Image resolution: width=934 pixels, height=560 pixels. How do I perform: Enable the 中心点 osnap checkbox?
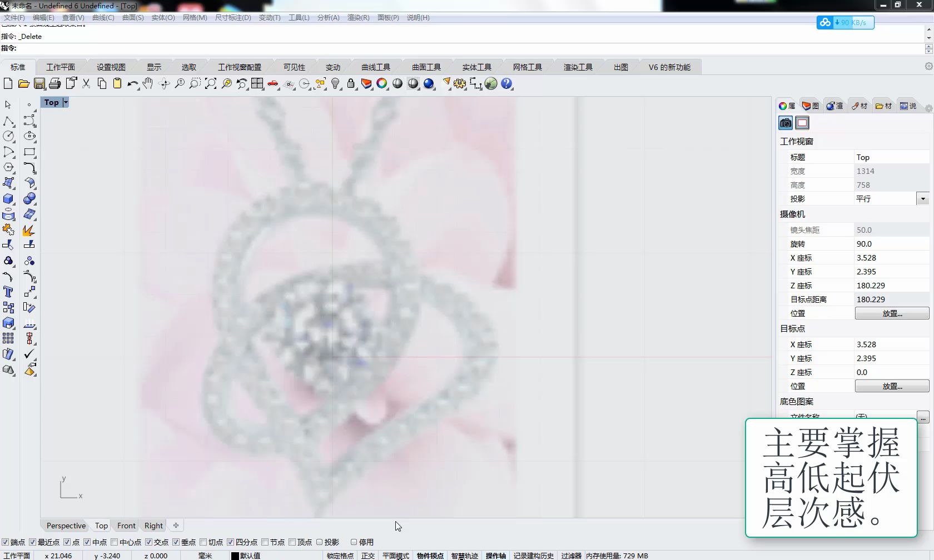(114, 542)
